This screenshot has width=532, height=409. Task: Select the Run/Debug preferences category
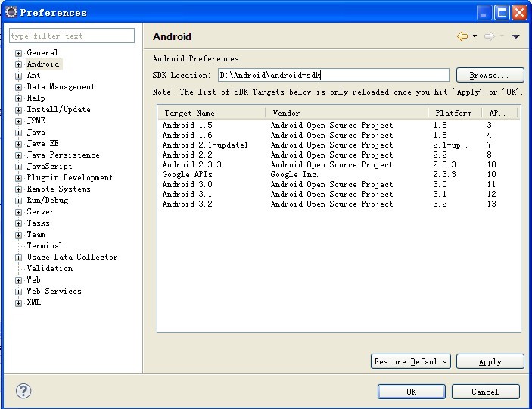click(x=48, y=200)
